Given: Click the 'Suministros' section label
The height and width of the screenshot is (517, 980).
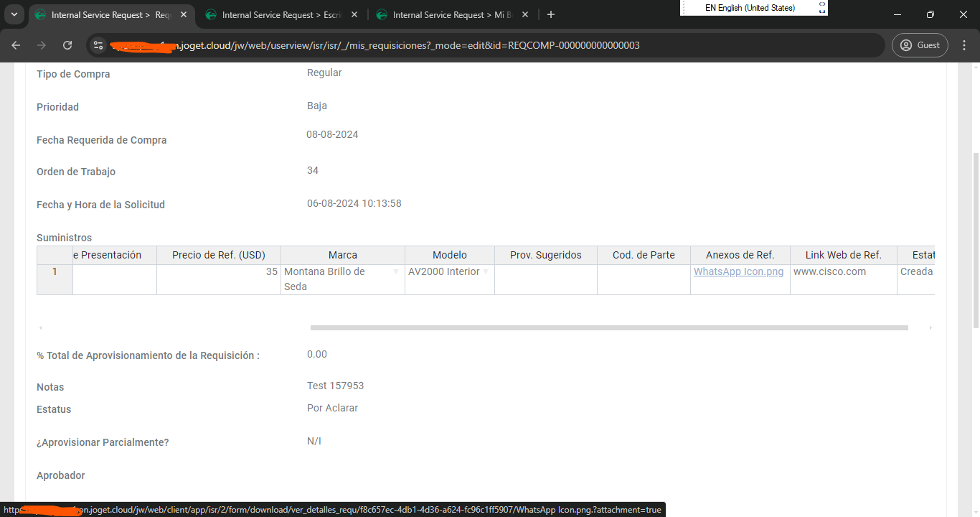Looking at the screenshot, I should pyautogui.click(x=65, y=238).
